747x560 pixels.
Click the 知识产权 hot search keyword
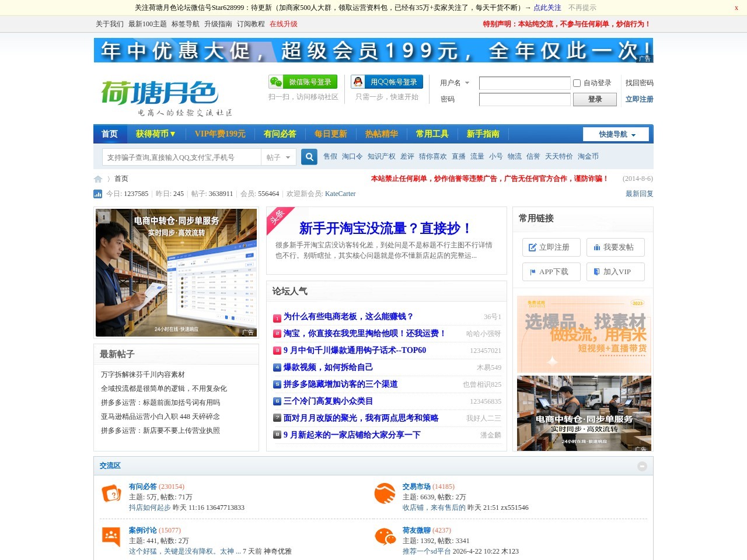[x=382, y=156]
